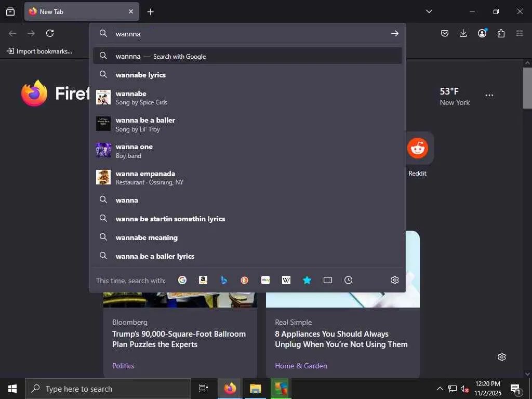The height and width of the screenshot is (399, 532).
Task: Click Wanna Empanada suggestion thumbnail image
Action: (103, 177)
